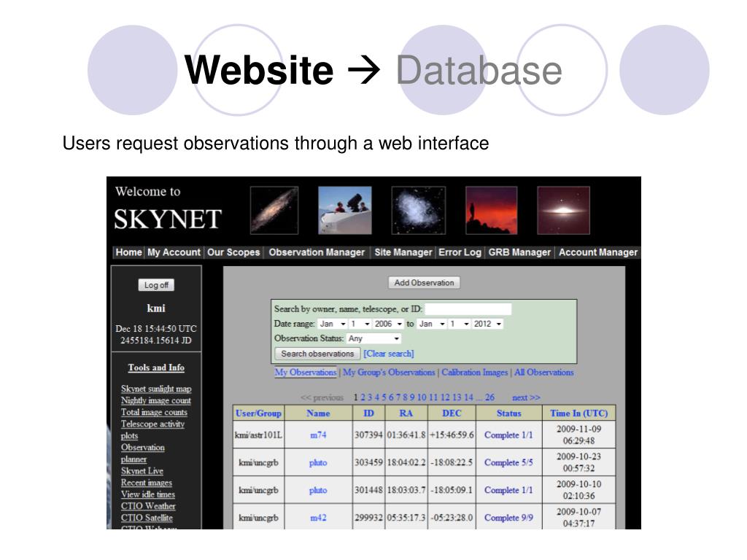747x560 pixels.
Task: Go to page 2 of results
Action: point(363,397)
